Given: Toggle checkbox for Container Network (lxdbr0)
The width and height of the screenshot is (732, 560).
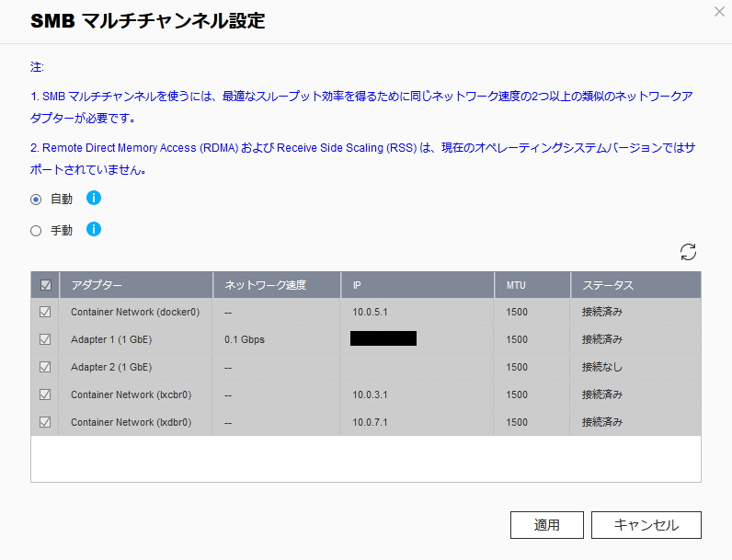Looking at the screenshot, I should 45,422.
